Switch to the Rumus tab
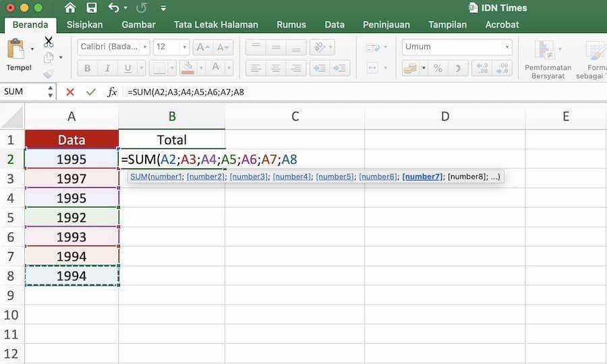607x364 pixels. (291, 25)
